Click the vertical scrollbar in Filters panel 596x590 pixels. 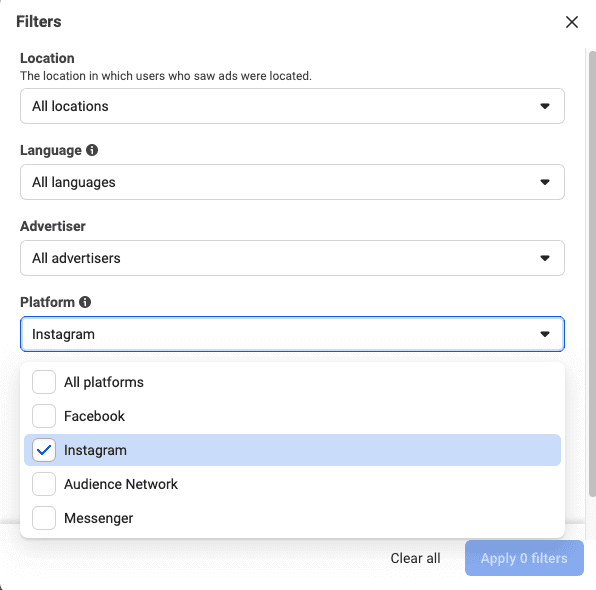click(592, 274)
